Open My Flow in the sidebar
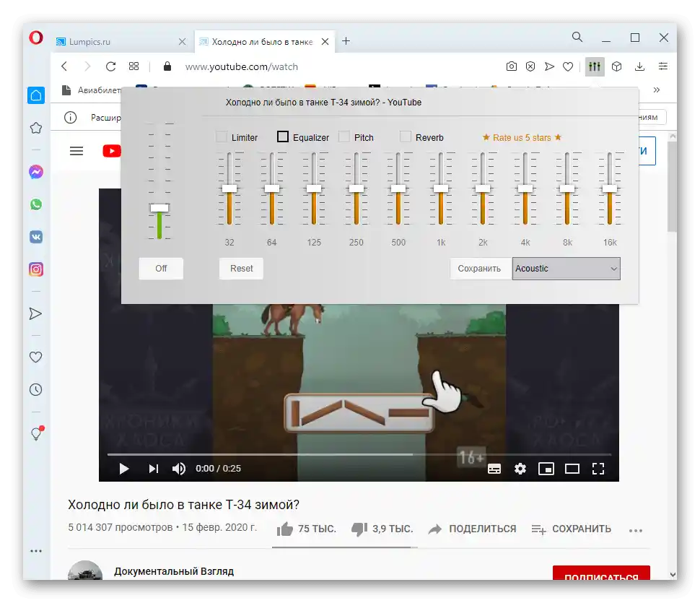This screenshot has height=603, width=700. coord(35,313)
